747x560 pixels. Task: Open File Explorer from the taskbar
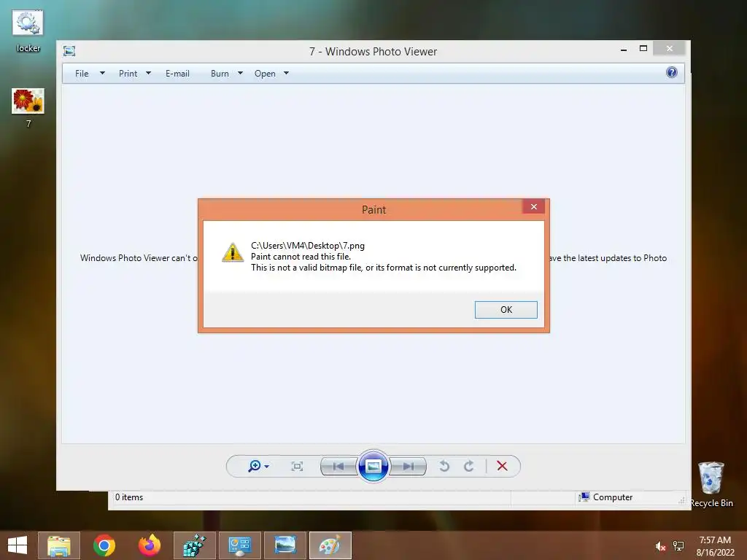59,545
